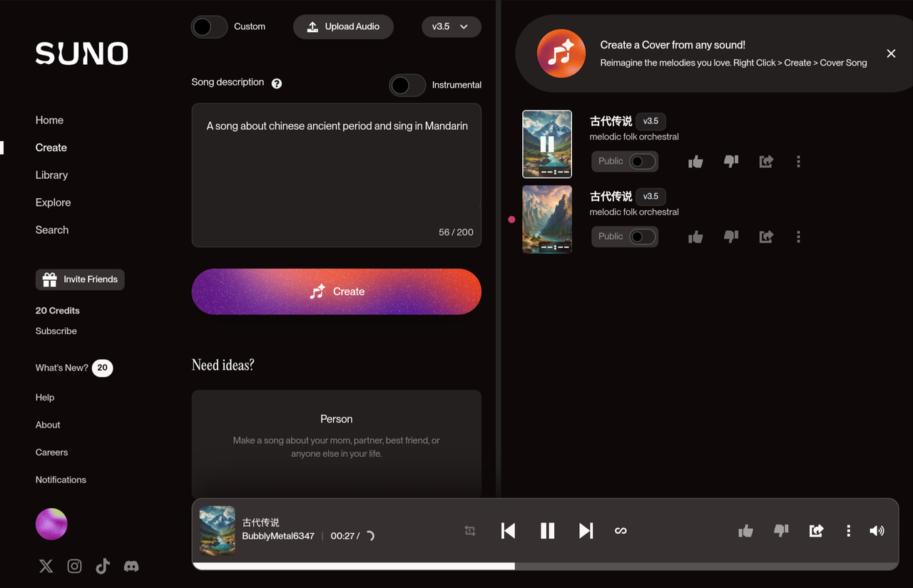
Task: Open more options for second 古代传说 song
Action: click(x=798, y=237)
